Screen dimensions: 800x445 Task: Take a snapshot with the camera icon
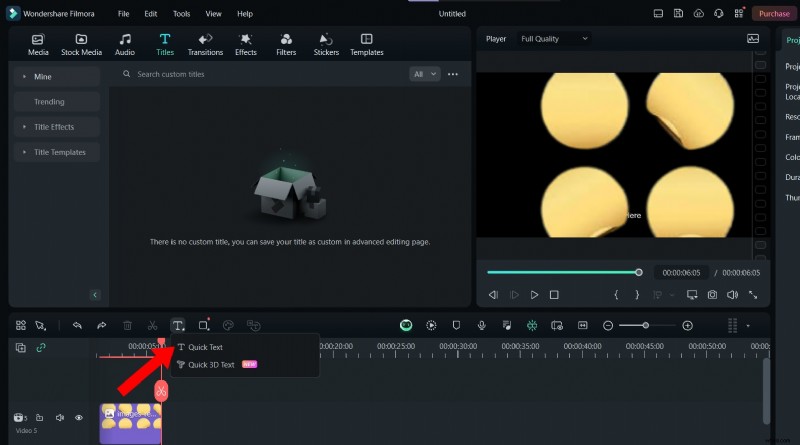tap(712, 295)
